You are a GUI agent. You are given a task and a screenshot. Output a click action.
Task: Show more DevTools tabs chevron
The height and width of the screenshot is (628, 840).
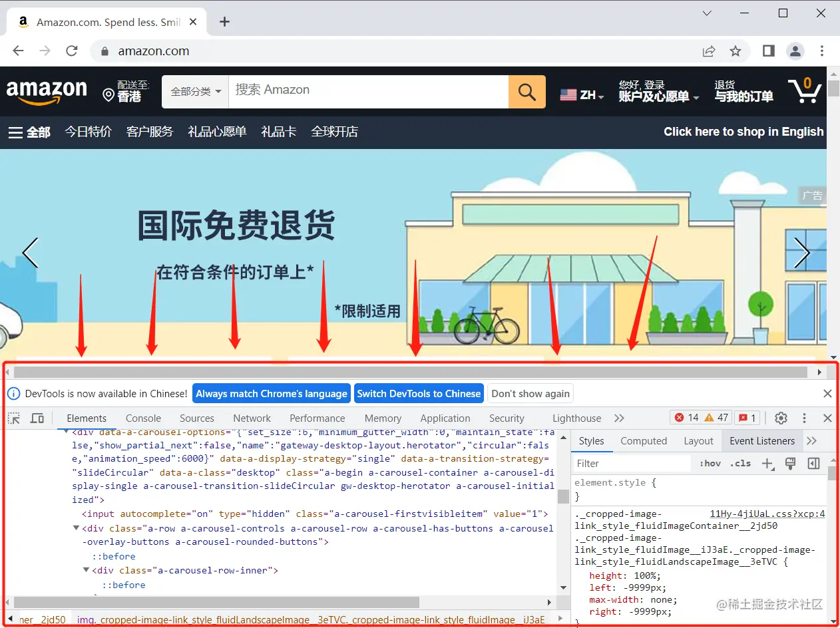click(619, 418)
